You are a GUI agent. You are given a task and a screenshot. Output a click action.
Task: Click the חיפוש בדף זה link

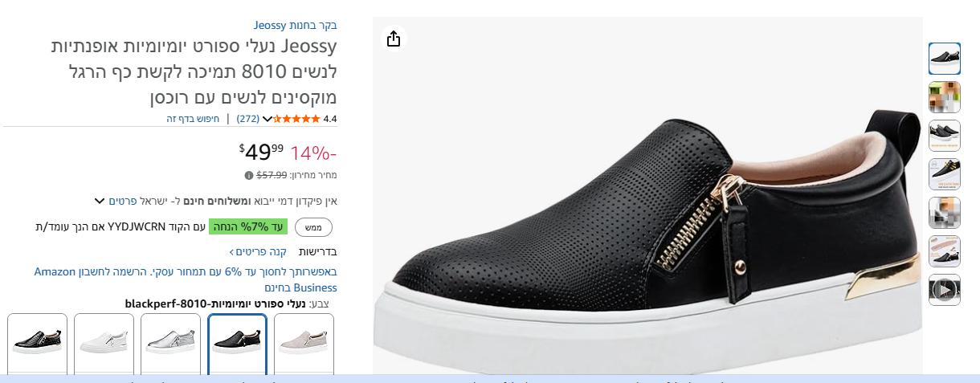193,119
